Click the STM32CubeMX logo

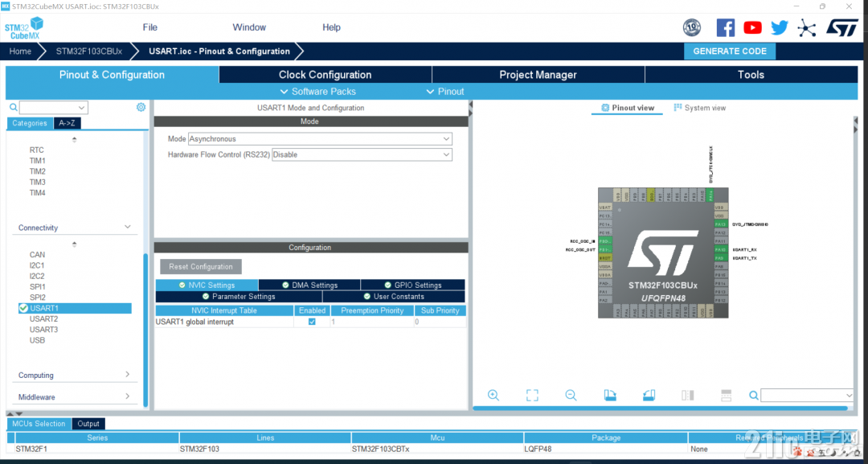click(x=24, y=27)
